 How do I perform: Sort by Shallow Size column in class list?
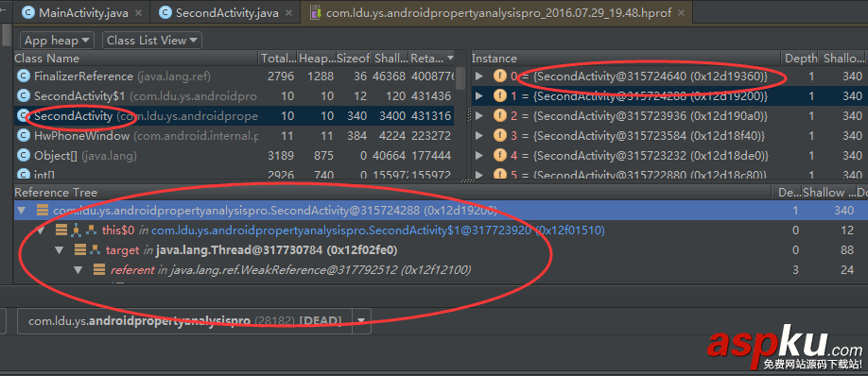391,58
